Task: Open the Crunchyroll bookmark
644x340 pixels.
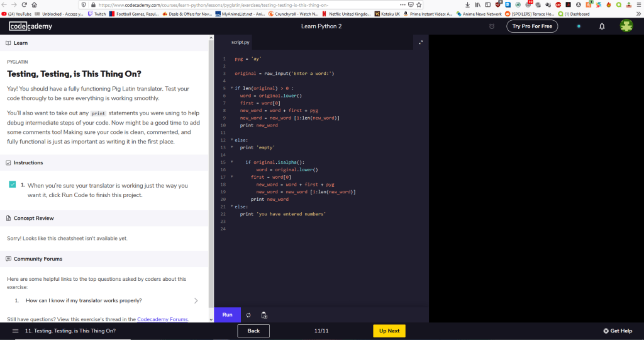Action: click(x=293, y=14)
